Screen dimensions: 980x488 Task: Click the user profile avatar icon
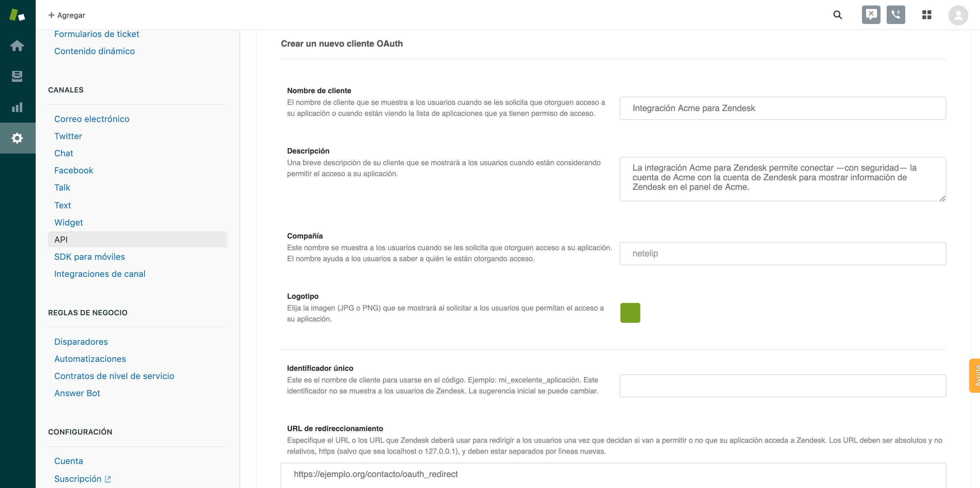coord(959,15)
